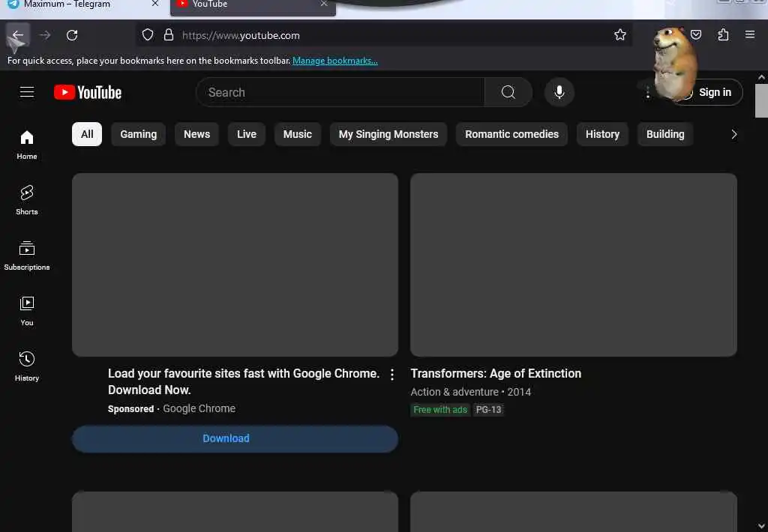Open the Save to Pocket icon
This screenshot has width=768, height=532.
tap(695, 34)
